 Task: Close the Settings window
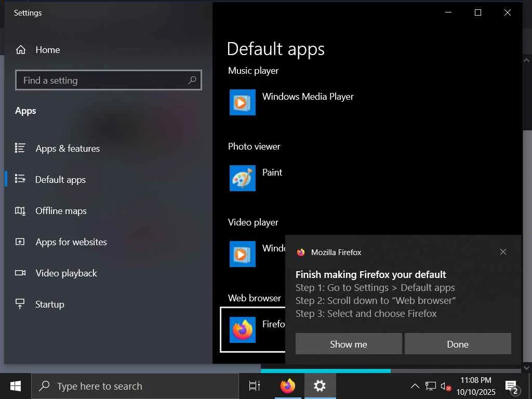[507, 12]
